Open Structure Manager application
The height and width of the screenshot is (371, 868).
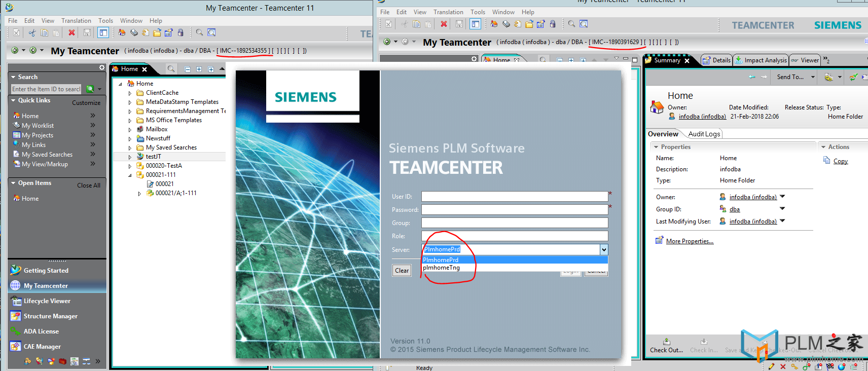click(x=51, y=316)
